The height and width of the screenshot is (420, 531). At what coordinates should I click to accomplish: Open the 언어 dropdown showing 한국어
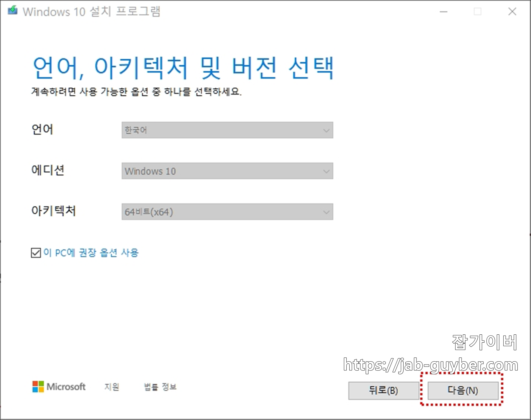[227, 130]
